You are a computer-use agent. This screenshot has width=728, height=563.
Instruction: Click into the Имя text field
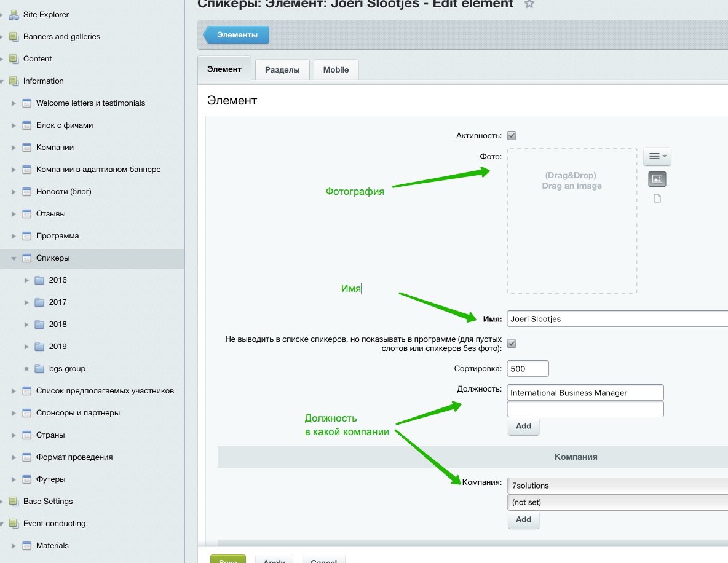615,319
